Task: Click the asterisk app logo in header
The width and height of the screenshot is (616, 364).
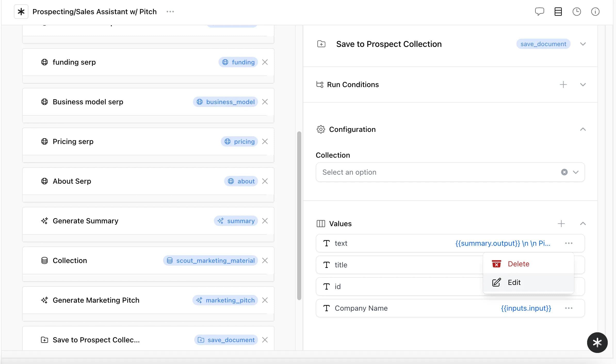Action: tap(21, 12)
